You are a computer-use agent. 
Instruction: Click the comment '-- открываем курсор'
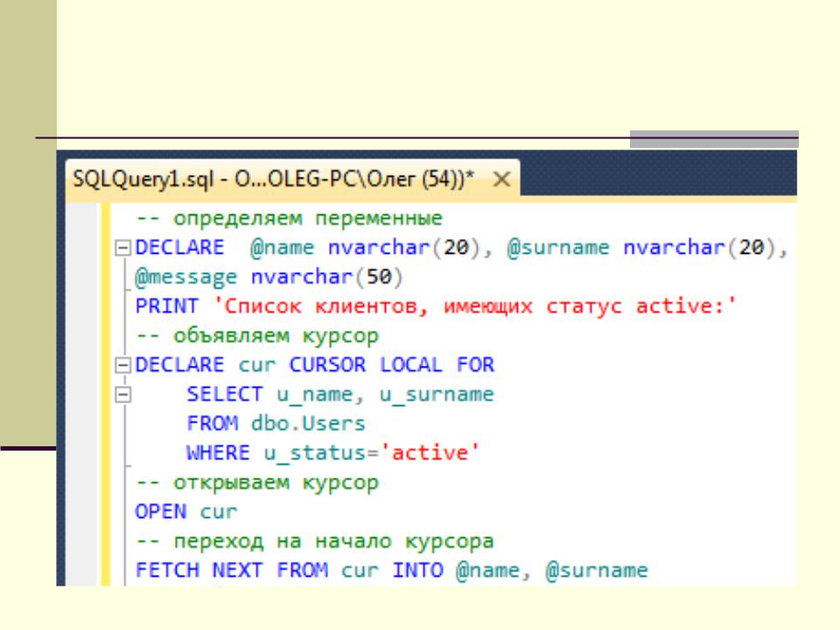click(257, 483)
